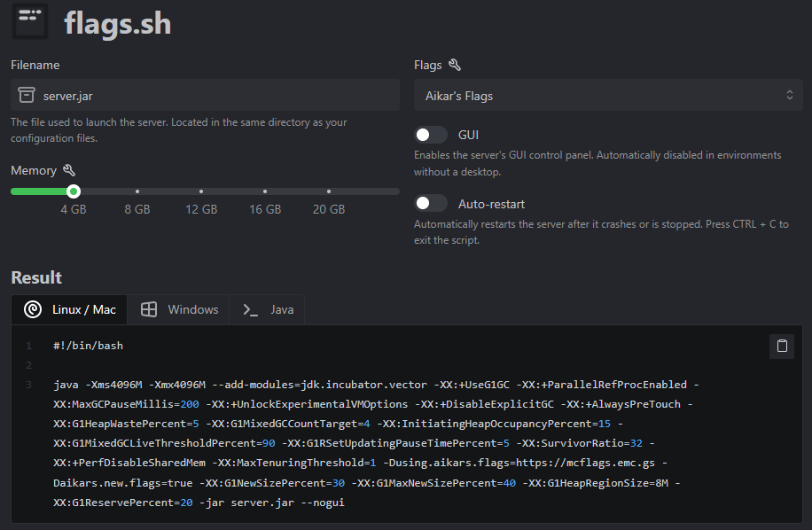Click the Windows logo icon on second tab
This screenshot has height=530, width=812.
pos(149,309)
